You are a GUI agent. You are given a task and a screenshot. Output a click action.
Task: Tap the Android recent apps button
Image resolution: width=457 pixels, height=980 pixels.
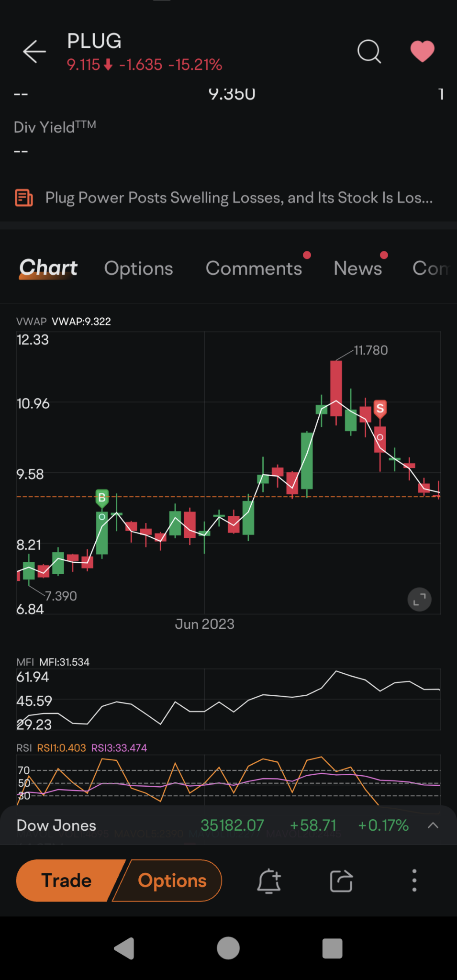click(x=333, y=948)
